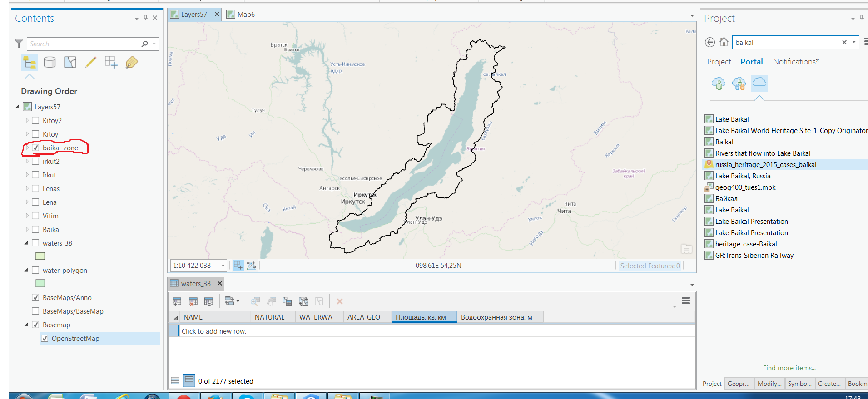
Task: Enable the Vitim layer checkbox
Action: pyautogui.click(x=35, y=216)
